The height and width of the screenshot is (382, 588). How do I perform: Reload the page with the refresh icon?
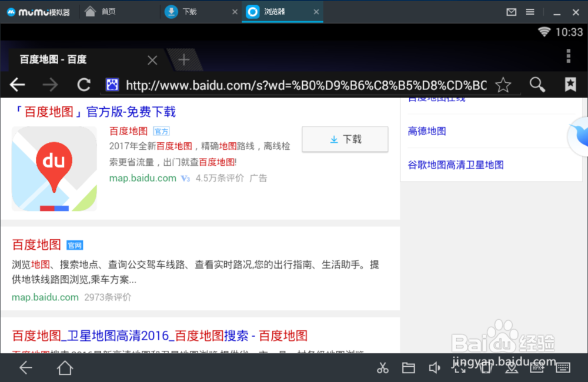[x=83, y=85]
